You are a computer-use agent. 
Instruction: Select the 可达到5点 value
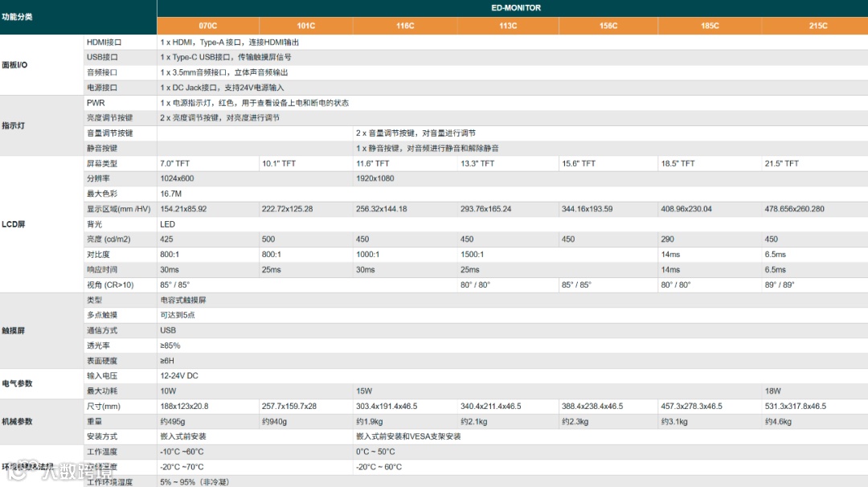pos(178,316)
